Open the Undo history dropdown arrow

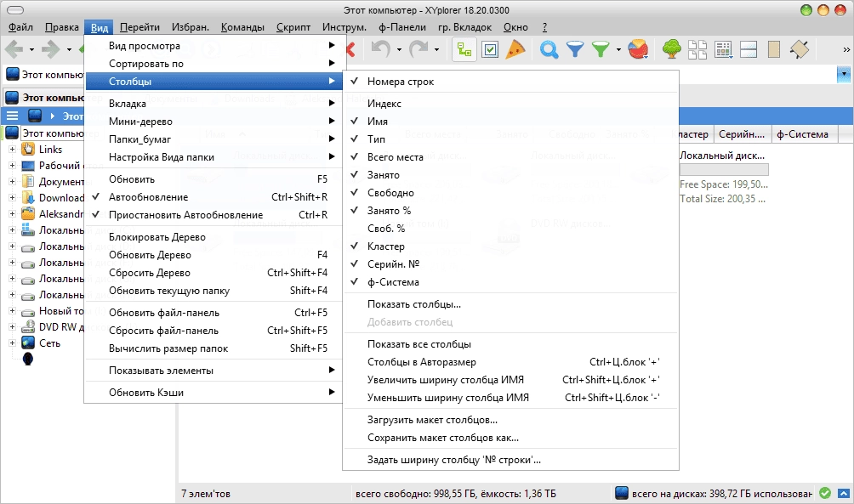pyautogui.click(x=399, y=50)
